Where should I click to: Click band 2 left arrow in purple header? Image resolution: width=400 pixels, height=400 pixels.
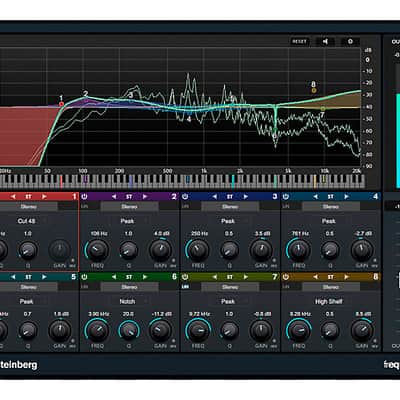point(114,197)
